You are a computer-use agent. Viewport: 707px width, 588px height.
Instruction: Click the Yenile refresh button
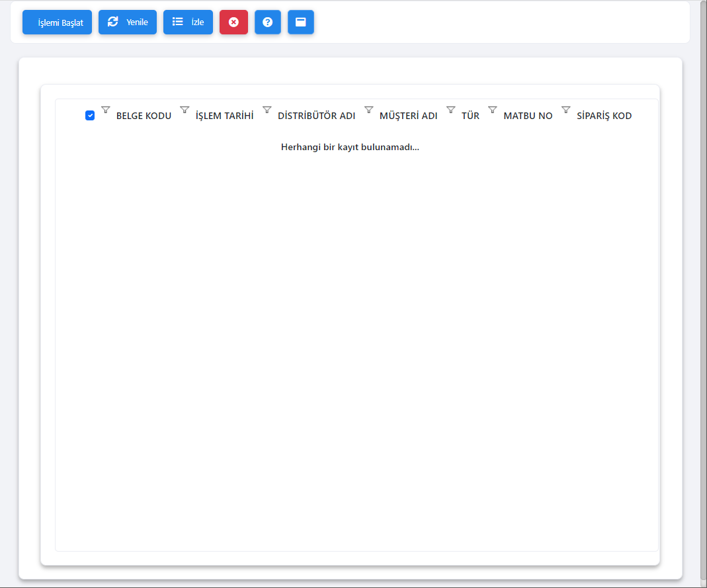128,22
